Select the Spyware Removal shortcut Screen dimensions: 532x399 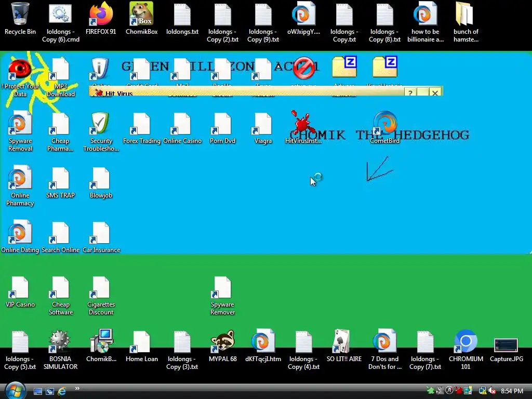(20, 131)
